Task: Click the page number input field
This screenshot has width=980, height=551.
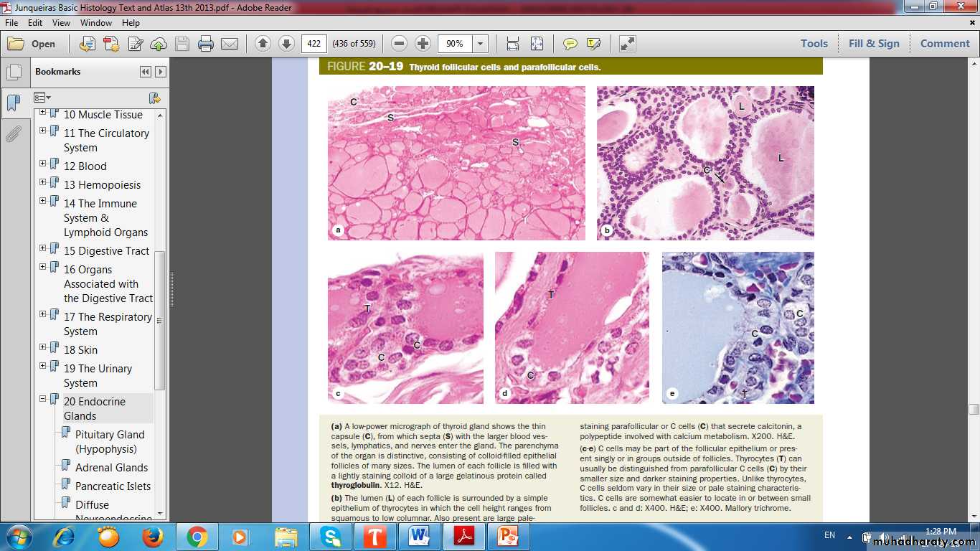Action: 314,44
